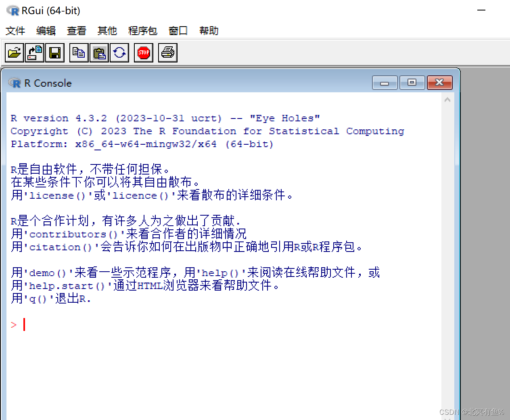The width and height of the screenshot is (510, 420).
Task: Click the Paste clipboard toolbar icon
Action: point(99,53)
